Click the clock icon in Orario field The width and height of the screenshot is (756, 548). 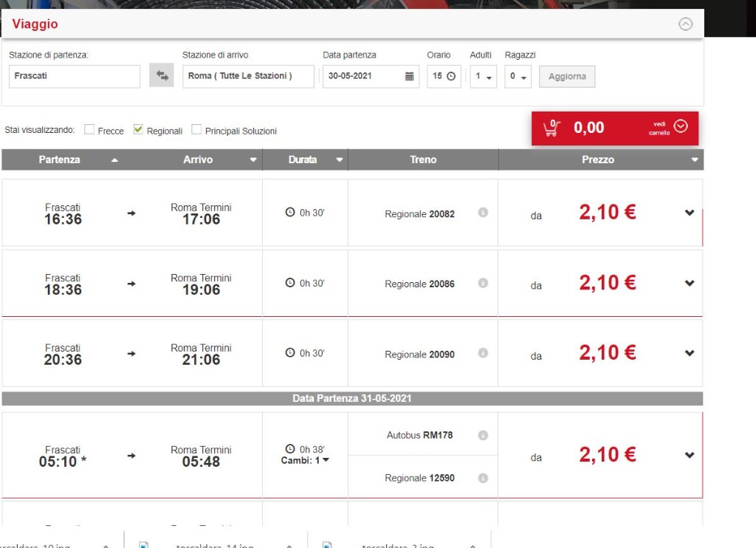pos(451,76)
